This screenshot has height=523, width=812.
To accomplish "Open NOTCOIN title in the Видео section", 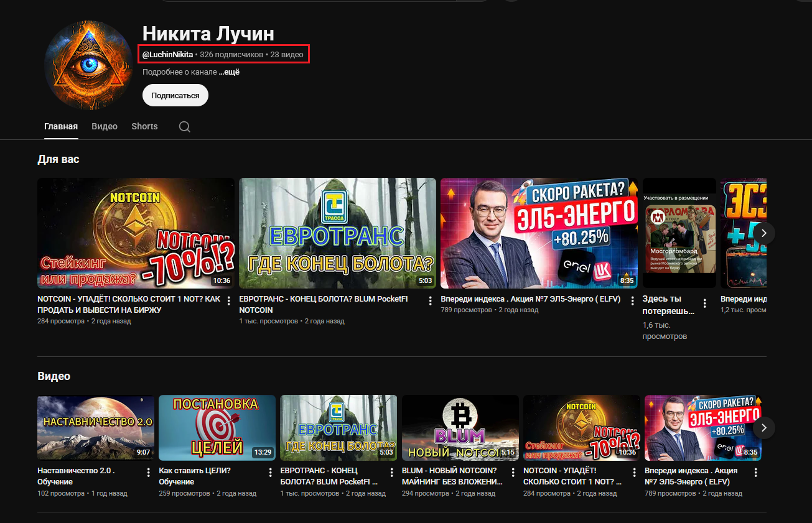I will [x=573, y=476].
